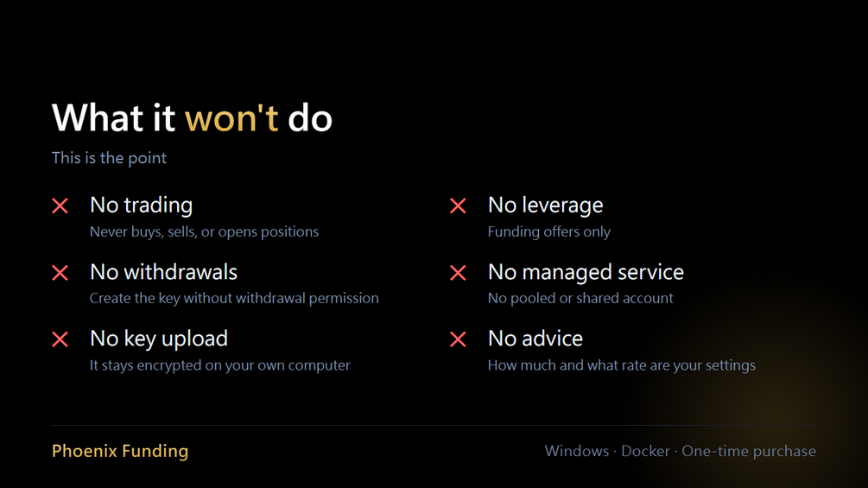Viewport: 868px width, 488px height.
Task: Select the No managed service heading
Action: coord(586,272)
